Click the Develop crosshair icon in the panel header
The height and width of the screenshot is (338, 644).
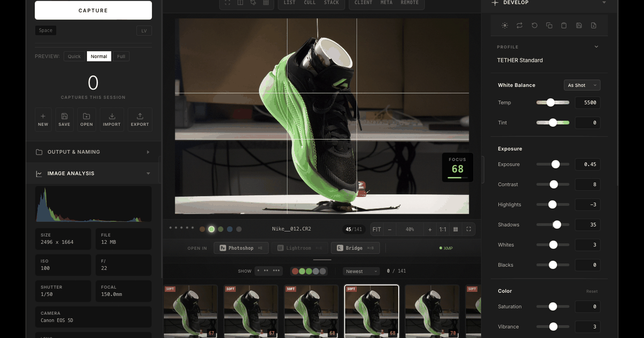point(495,3)
